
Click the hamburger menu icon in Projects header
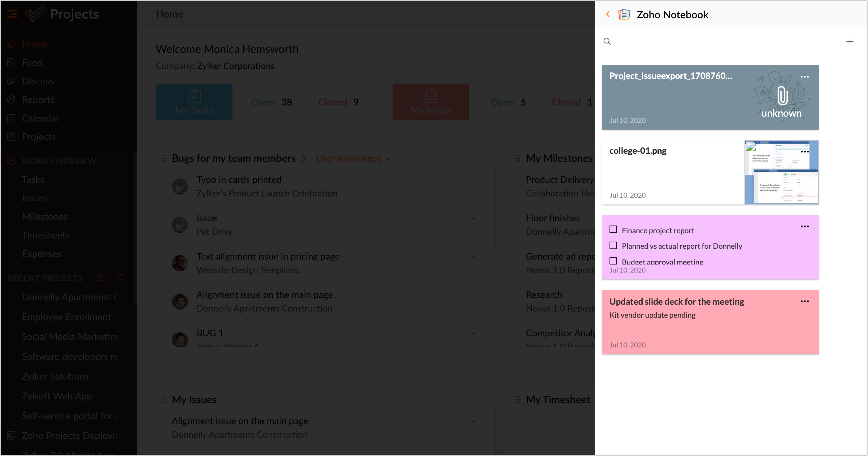tap(12, 14)
